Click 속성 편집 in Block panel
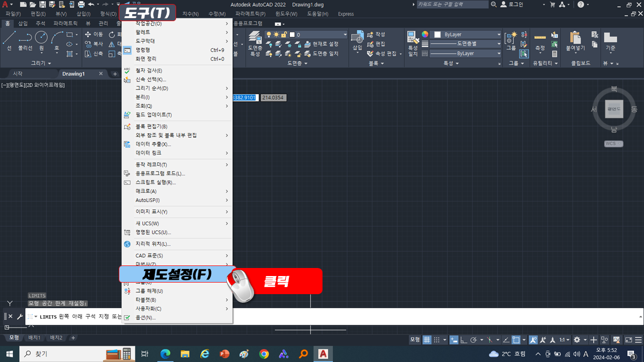The height and width of the screenshot is (362, 644). pyautogui.click(x=382, y=53)
